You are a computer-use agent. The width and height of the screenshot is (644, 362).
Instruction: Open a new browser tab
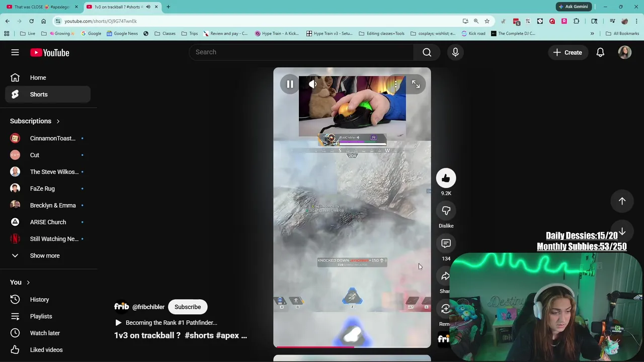point(168,7)
